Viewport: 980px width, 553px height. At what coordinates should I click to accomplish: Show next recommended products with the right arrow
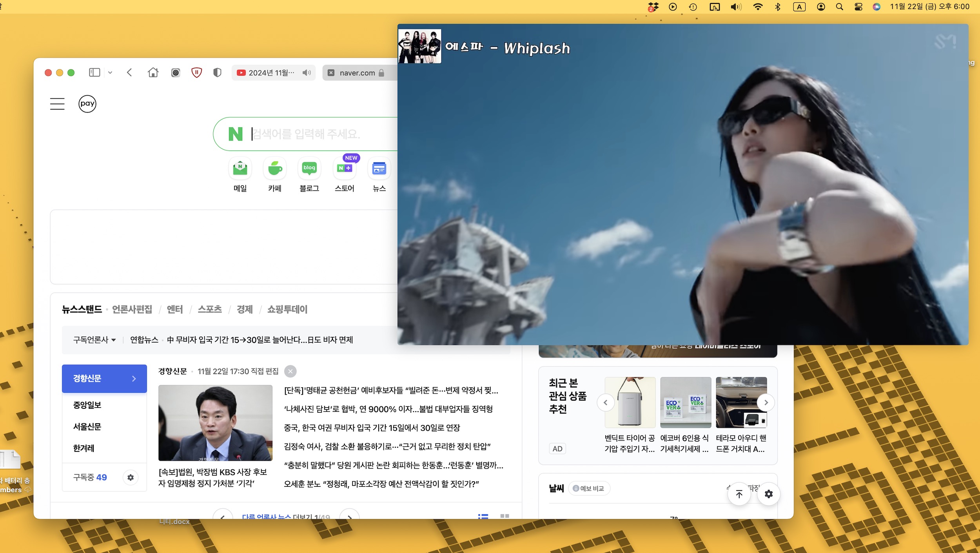point(766,403)
